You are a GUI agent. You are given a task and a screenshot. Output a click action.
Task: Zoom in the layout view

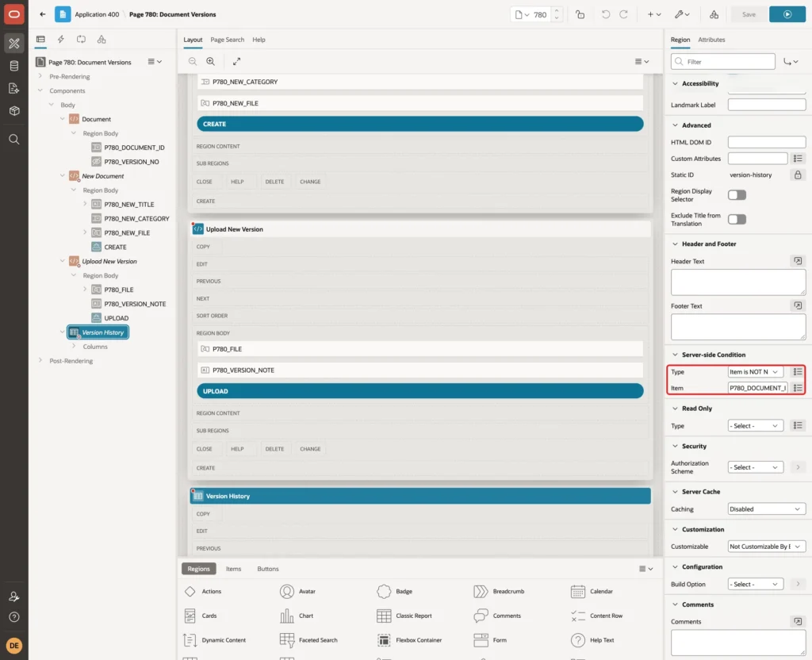pos(210,61)
